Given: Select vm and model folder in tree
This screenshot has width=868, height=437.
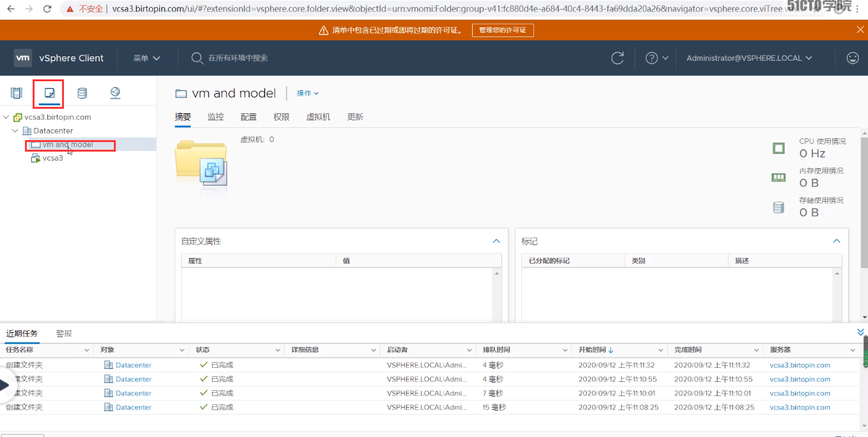Looking at the screenshot, I should tap(68, 145).
